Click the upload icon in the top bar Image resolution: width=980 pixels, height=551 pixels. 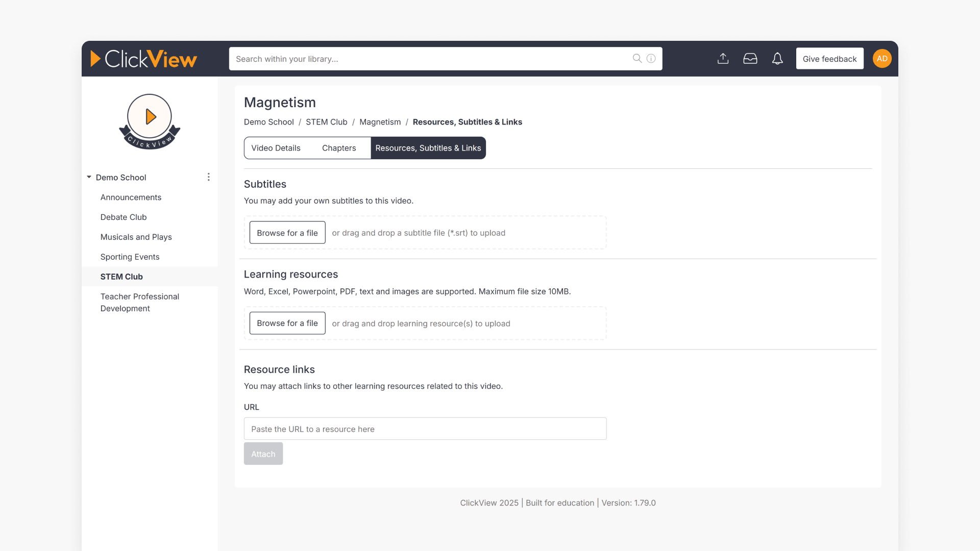(723, 58)
